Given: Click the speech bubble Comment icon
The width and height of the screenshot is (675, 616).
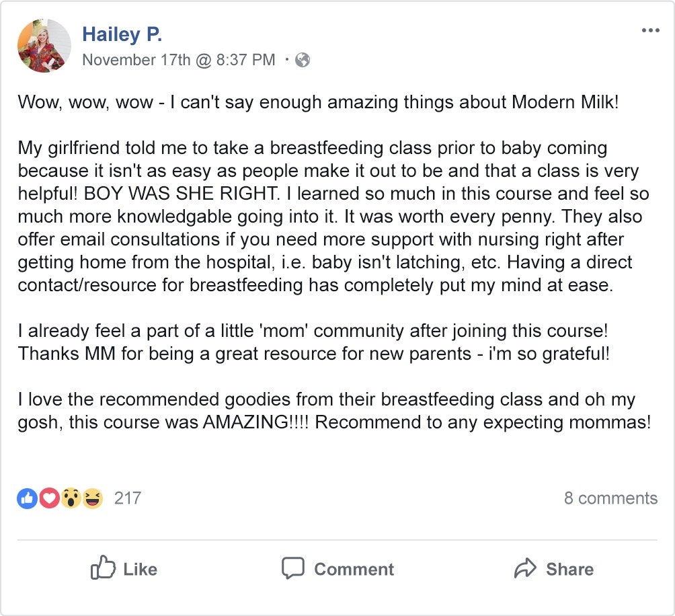Looking at the screenshot, I should [x=293, y=568].
